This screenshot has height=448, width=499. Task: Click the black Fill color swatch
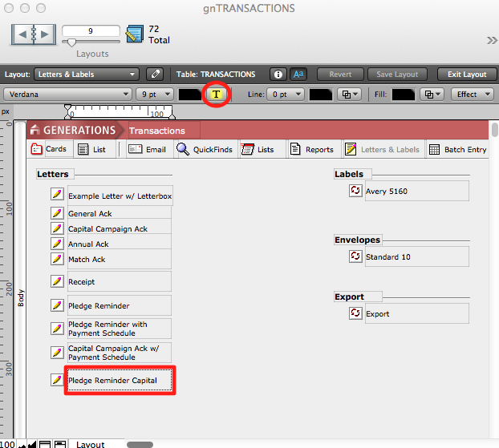point(404,94)
